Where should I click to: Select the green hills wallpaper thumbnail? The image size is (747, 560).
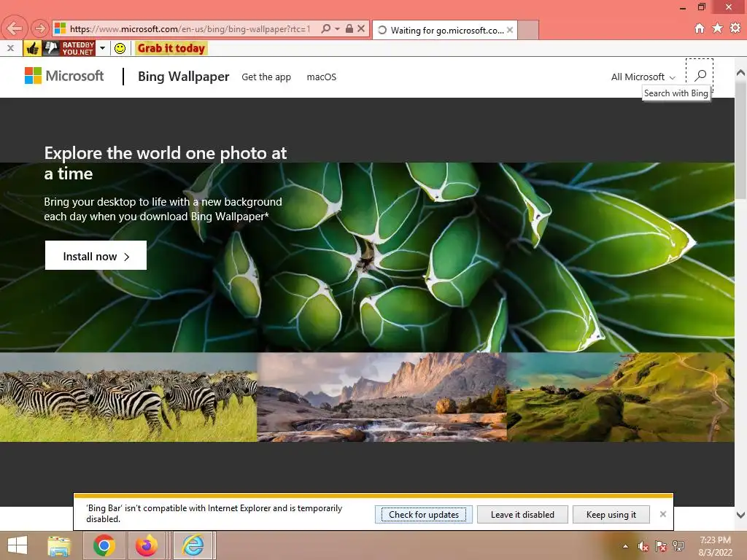[x=621, y=397]
